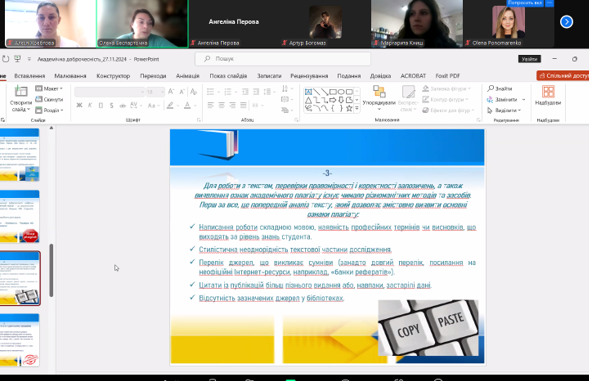
Task: Open Format Shape launcher in Малювання group
Action: 479,120
